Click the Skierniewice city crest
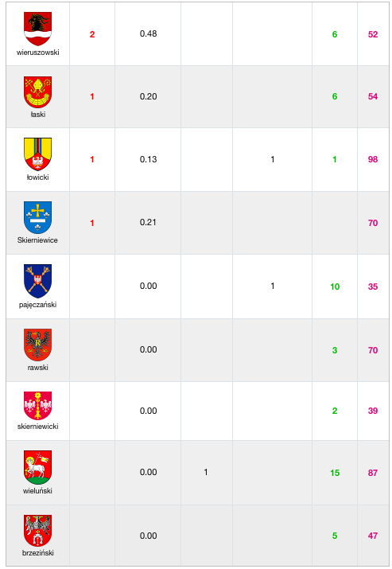 point(37,217)
